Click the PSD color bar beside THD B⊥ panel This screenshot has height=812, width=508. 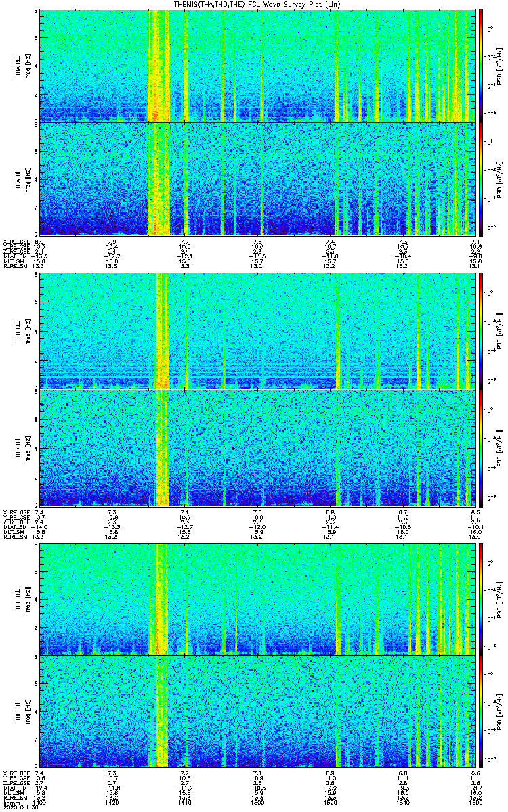[x=481, y=331]
